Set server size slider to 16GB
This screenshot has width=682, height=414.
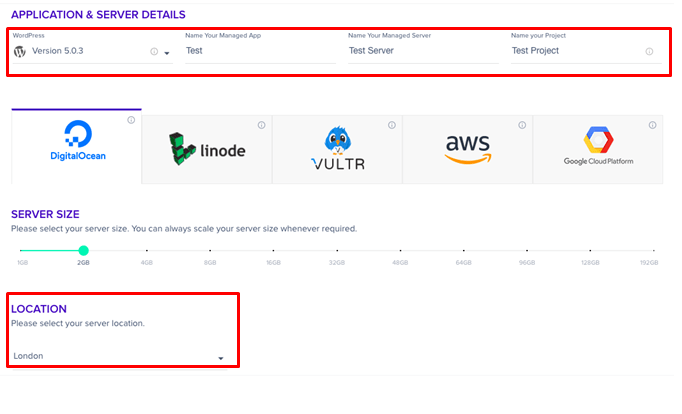pos(273,250)
